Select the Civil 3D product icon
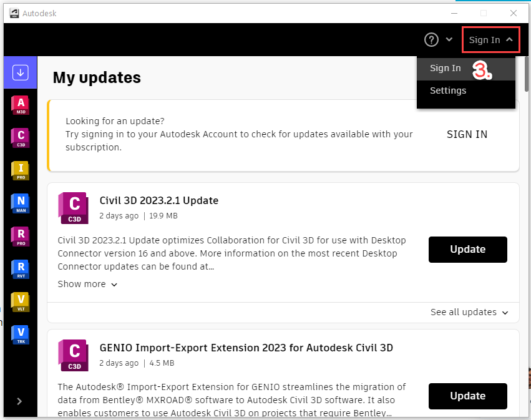The width and height of the screenshot is (531, 420). (20, 137)
